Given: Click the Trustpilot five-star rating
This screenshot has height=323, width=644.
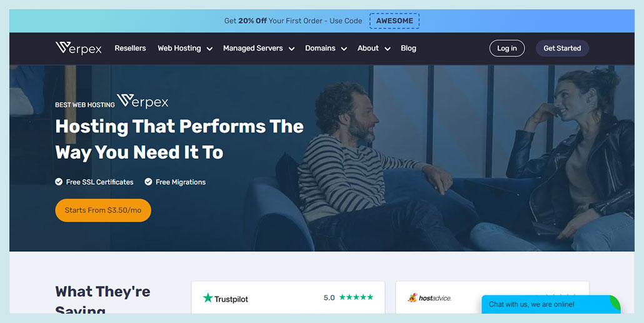Looking at the screenshot, I should pyautogui.click(x=356, y=297).
